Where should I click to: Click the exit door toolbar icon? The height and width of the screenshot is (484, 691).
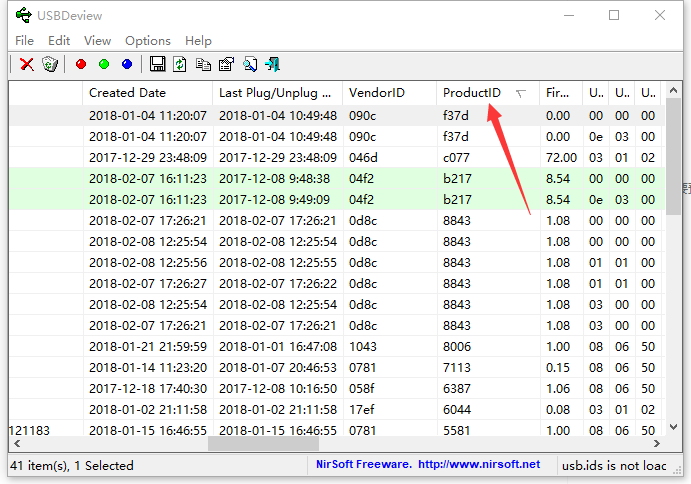(273, 64)
